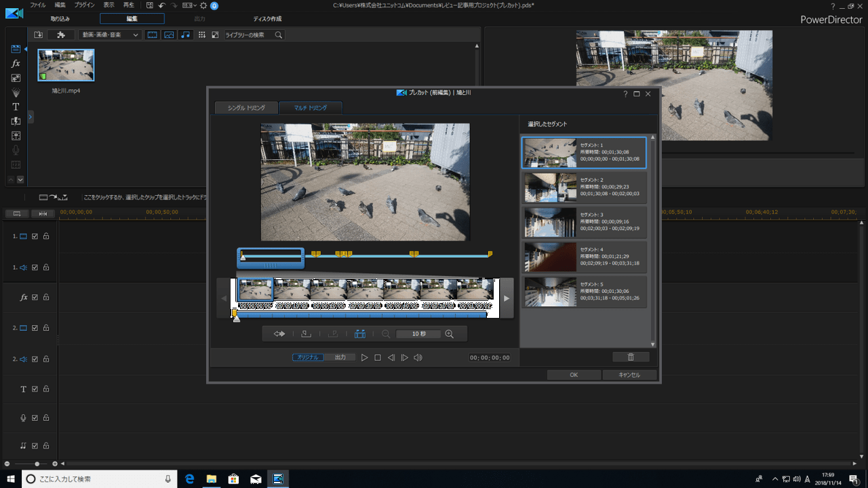Toggle title track T enable checkbox
This screenshot has height=488, width=868.
tap(35, 389)
